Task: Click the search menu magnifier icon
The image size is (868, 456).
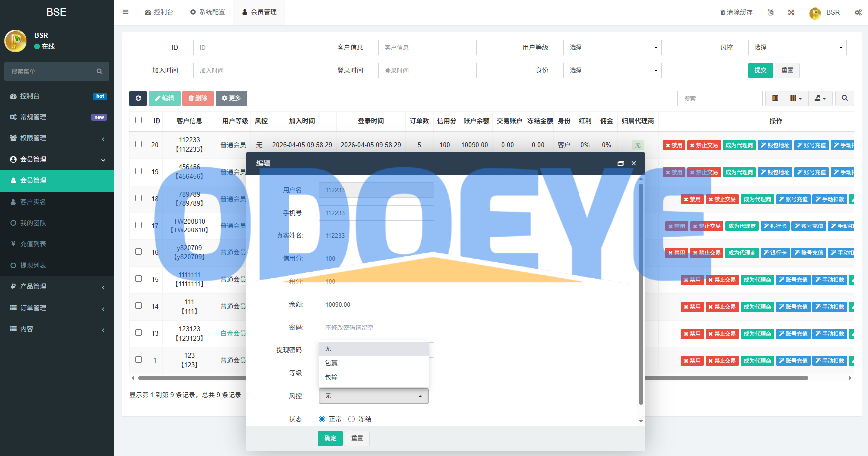Action: pyautogui.click(x=99, y=72)
